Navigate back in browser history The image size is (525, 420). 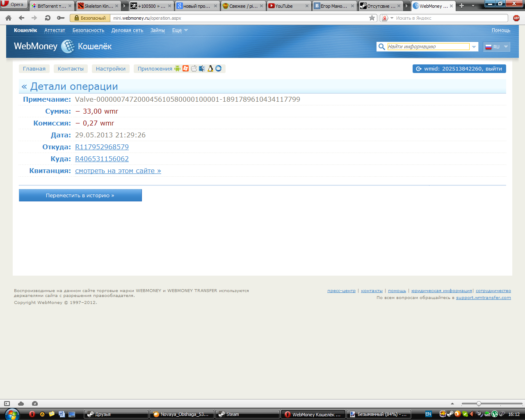21,18
